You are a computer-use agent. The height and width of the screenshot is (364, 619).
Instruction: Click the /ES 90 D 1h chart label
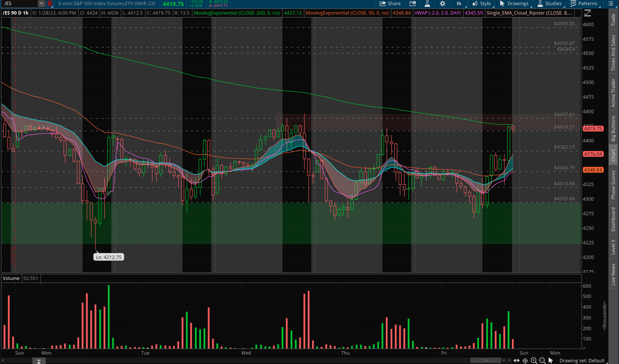(x=15, y=12)
